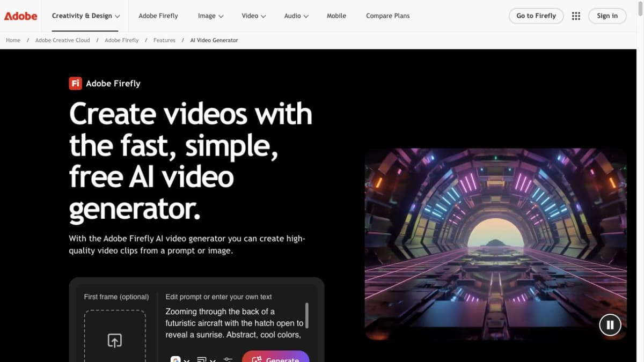Open Adobe Creative Cloud breadcrumb
Image resolution: width=644 pixels, height=362 pixels.
coord(63,40)
